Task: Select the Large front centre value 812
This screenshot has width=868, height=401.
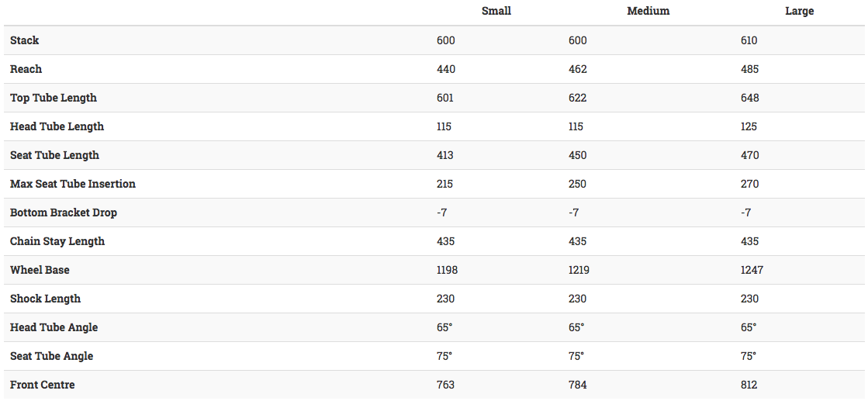Action: pos(749,385)
